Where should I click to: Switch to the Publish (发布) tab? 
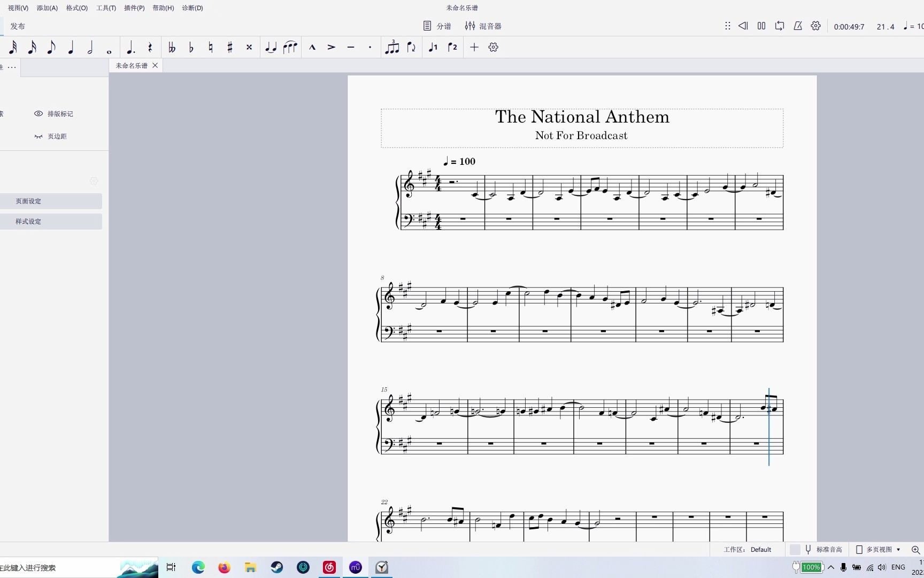pos(18,26)
